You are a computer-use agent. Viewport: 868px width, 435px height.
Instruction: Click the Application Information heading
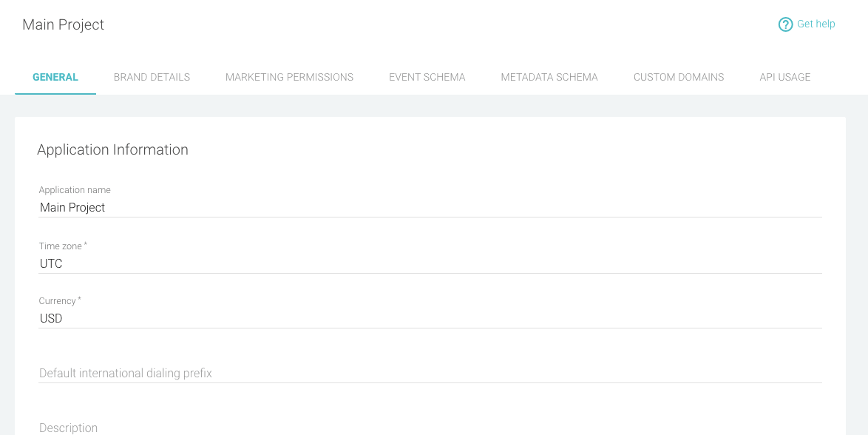tap(113, 149)
